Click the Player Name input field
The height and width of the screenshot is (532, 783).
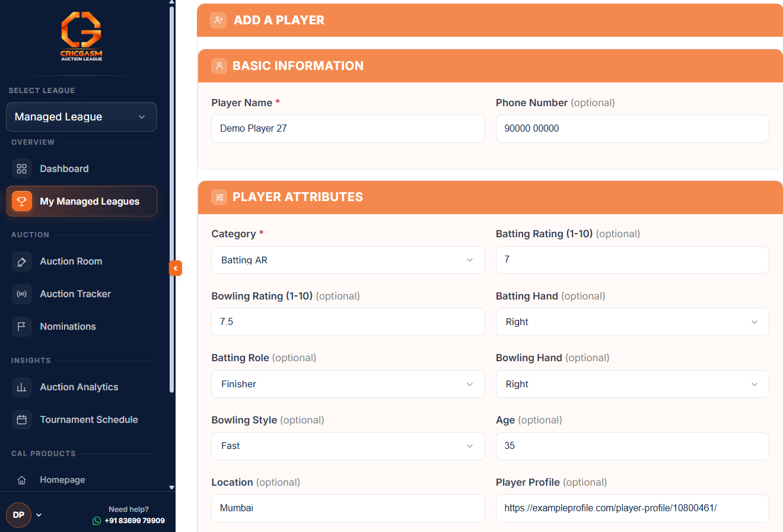(348, 129)
